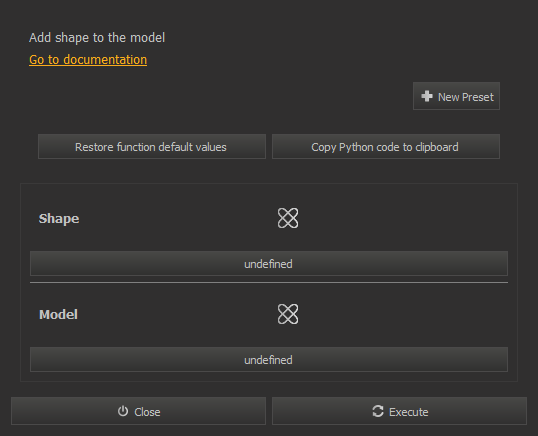Viewport: 538px width, 436px height.
Task: Restore function default values
Action: 152,146
